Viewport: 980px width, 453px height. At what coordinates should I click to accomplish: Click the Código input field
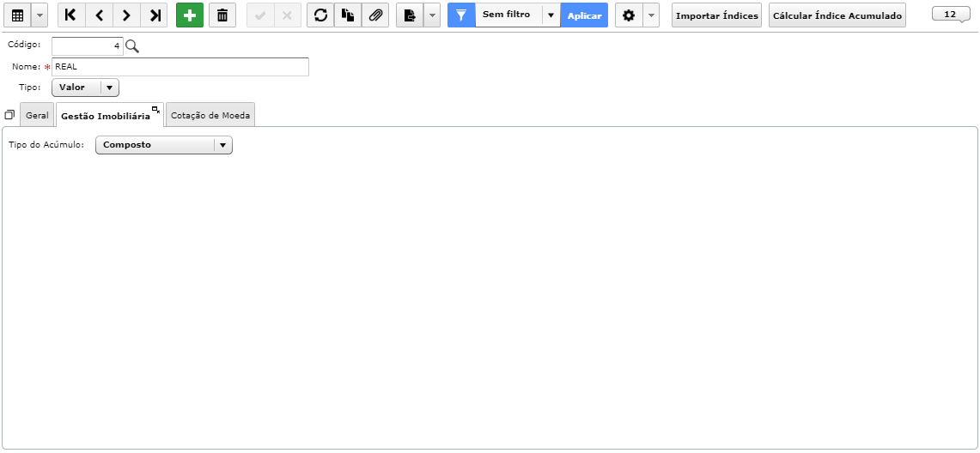coord(88,46)
